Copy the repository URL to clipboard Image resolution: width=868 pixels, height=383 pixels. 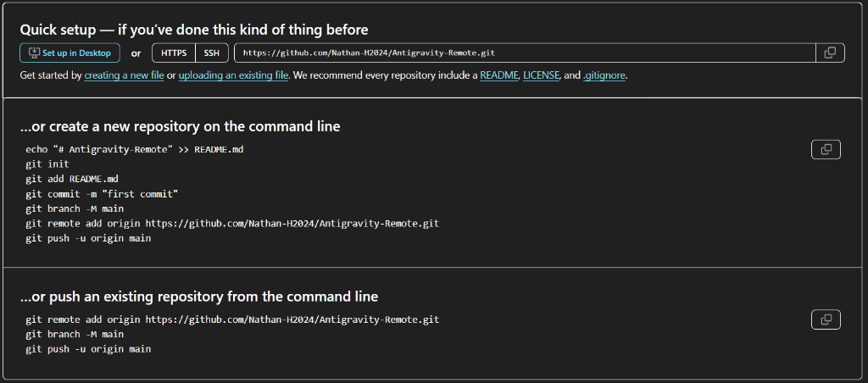[830, 53]
